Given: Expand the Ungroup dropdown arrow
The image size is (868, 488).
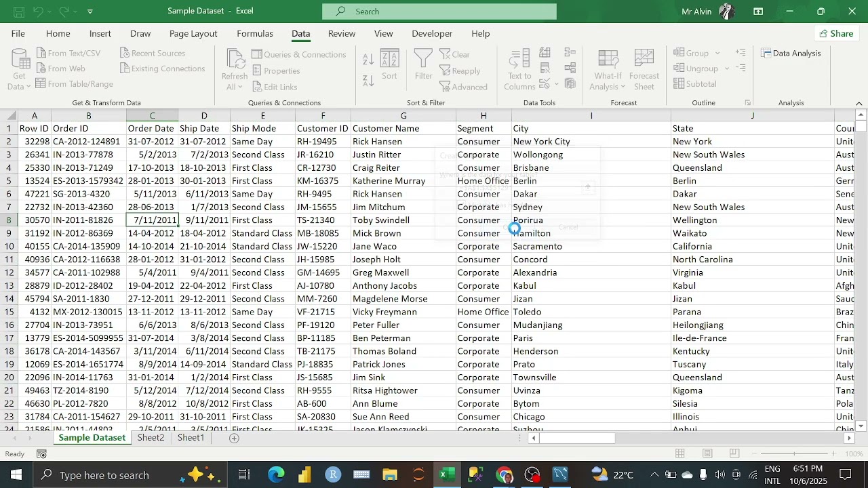Looking at the screenshot, I should 726,68.
